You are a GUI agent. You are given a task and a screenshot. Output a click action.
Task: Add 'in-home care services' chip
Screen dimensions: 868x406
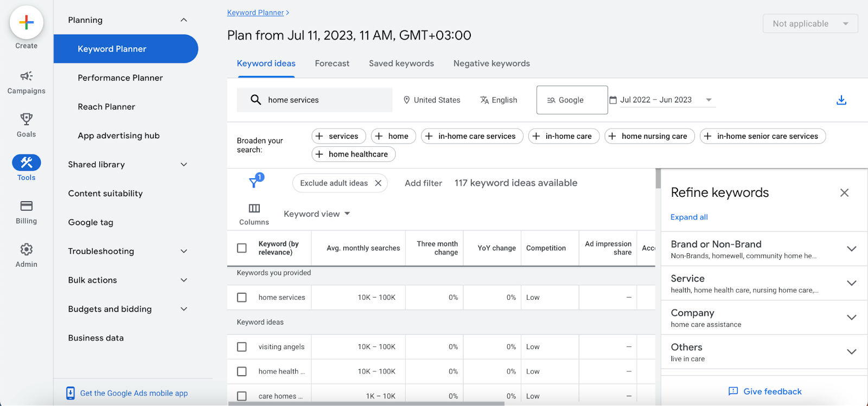coord(472,136)
